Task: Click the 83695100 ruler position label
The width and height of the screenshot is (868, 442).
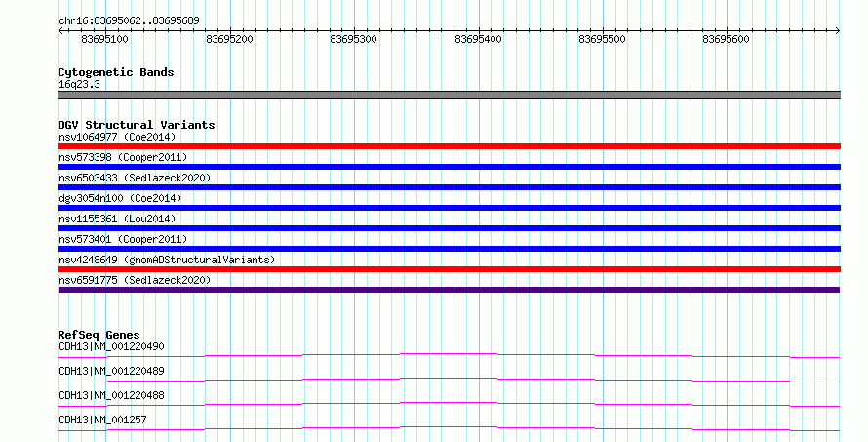Action: click(x=104, y=39)
